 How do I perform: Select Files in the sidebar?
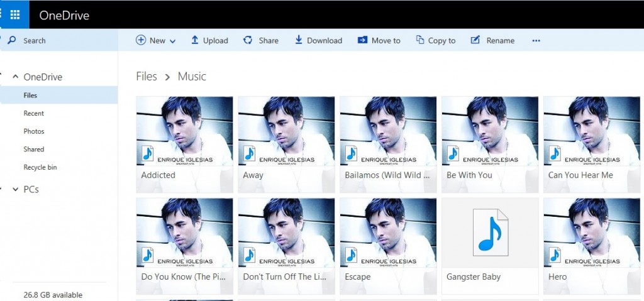coord(58,95)
